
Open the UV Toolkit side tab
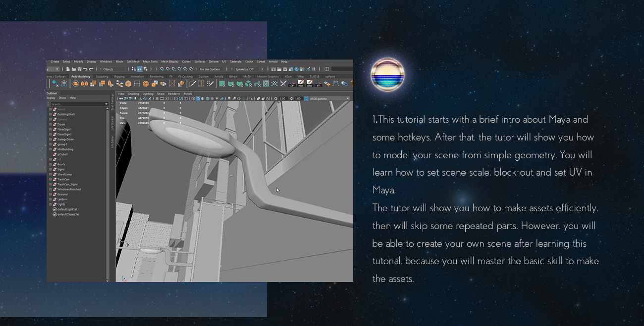(x=112, y=123)
